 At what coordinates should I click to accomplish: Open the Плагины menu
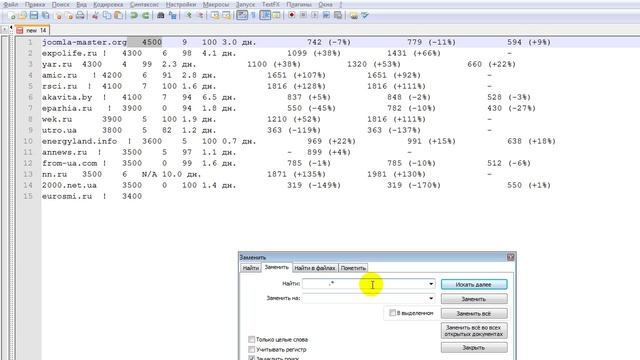click(299, 4)
